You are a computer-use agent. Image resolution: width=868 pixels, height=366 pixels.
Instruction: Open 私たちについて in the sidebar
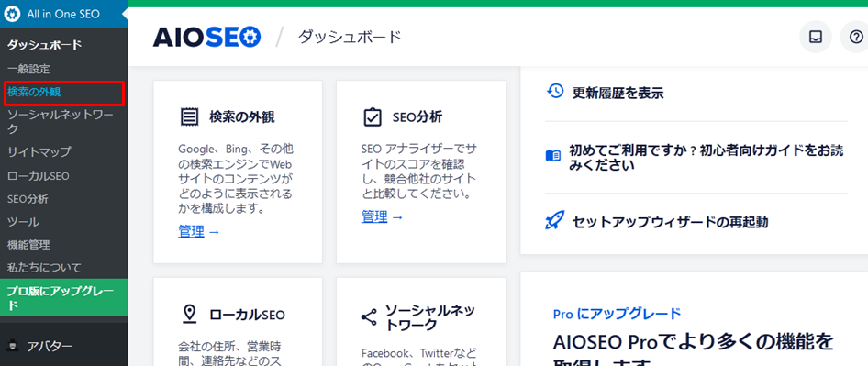[x=44, y=268]
